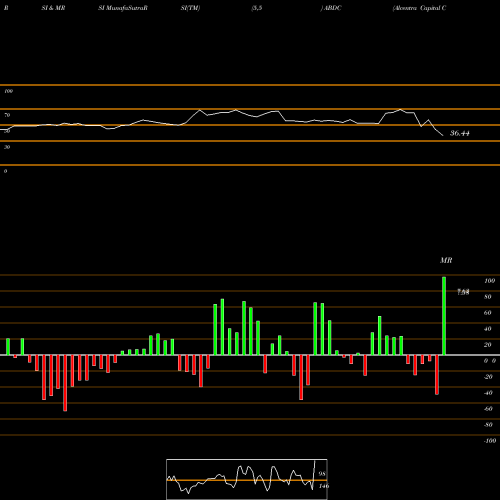
Task: Click the MR axis label 40
Action: point(488,329)
